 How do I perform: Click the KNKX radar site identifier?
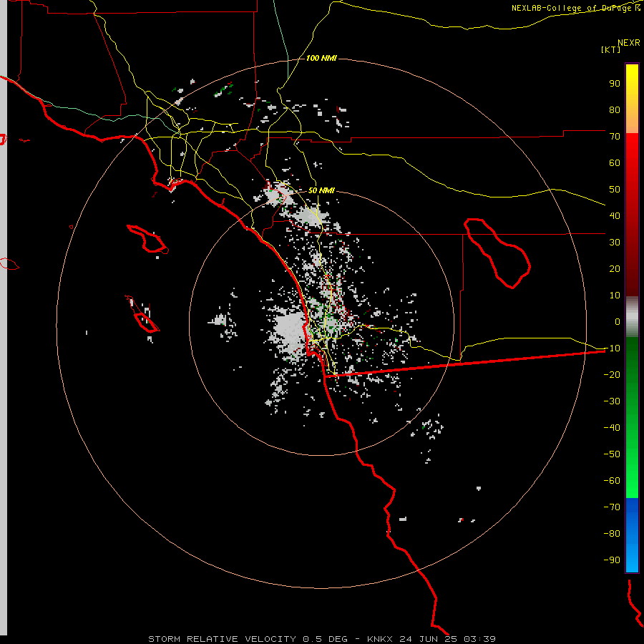coord(380,639)
